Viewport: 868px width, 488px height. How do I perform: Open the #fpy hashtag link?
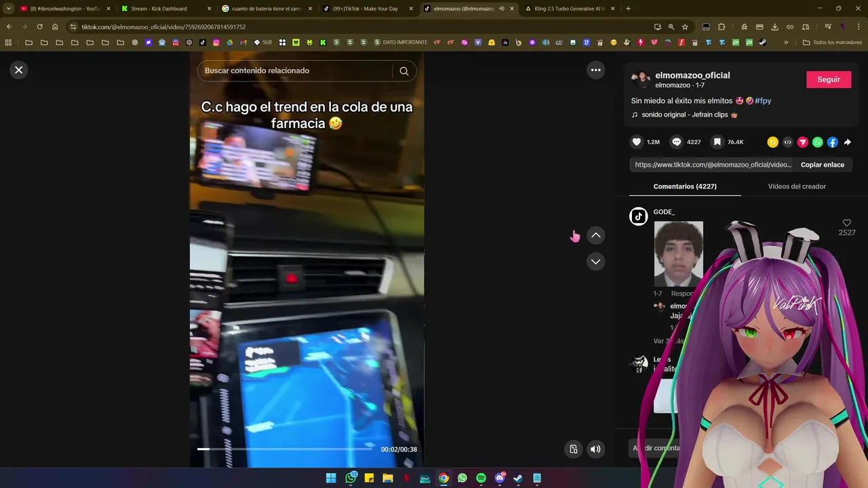(x=763, y=100)
